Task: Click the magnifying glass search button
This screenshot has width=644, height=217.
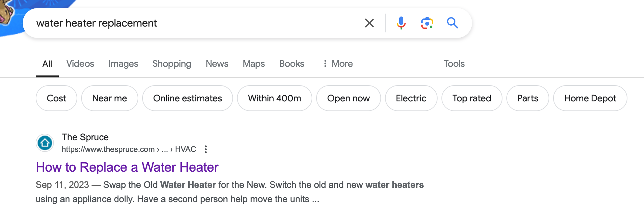Action: point(452,23)
